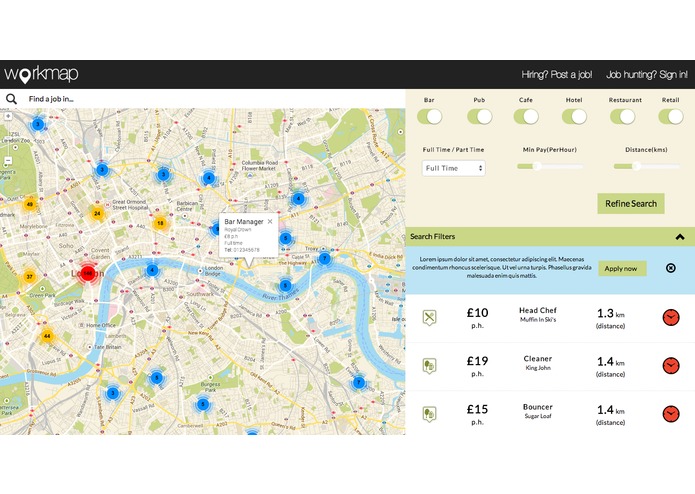Click the Min Pay per hour slider

click(550, 166)
